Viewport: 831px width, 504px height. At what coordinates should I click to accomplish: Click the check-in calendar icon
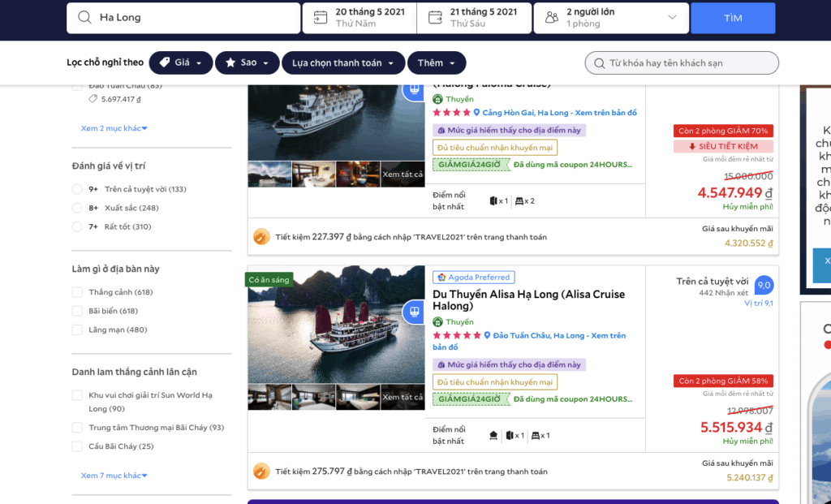click(x=320, y=18)
